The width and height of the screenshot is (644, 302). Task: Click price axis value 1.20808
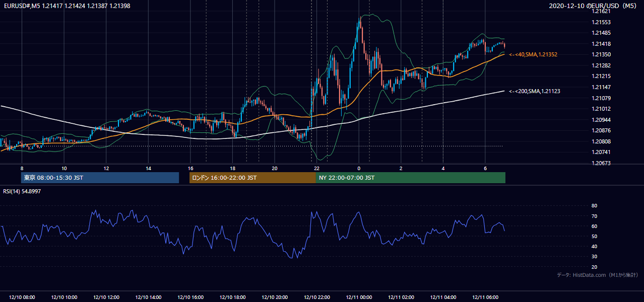(x=602, y=141)
